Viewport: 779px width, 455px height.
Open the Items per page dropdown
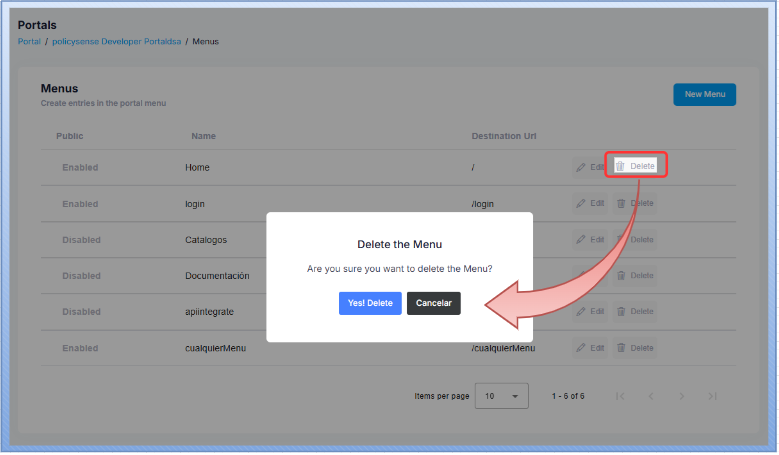(x=502, y=396)
